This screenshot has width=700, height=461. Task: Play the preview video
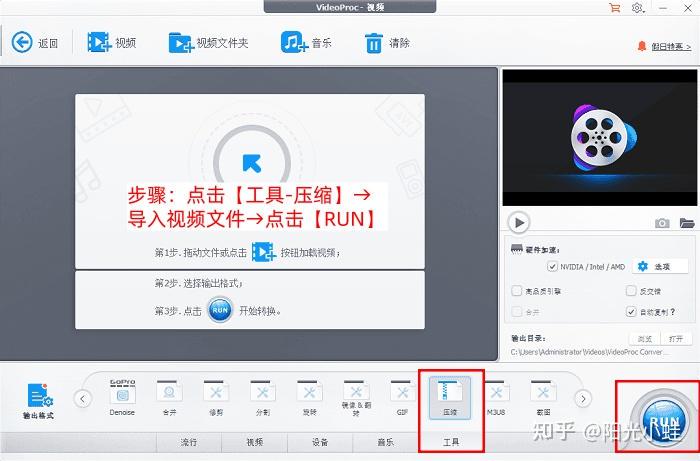(x=518, y=222)
